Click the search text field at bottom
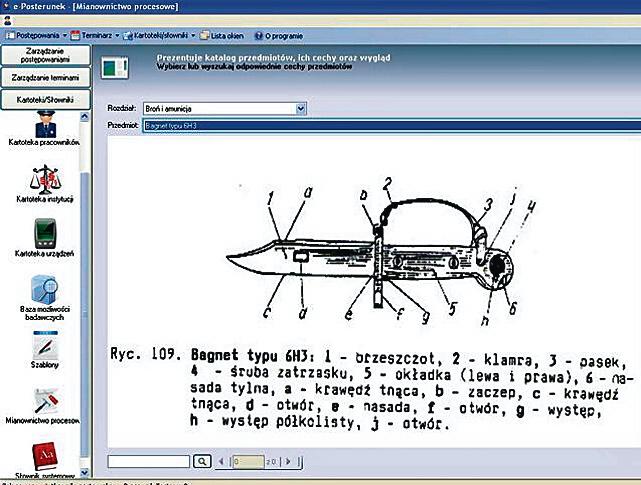The width and height of the screenshot is (641, 485). tap(148, 461)
